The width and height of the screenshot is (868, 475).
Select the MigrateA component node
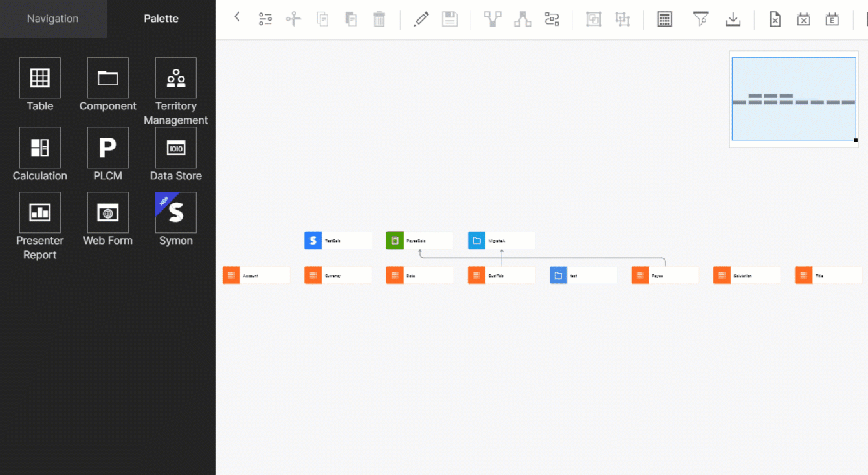(x=501, y=241)
